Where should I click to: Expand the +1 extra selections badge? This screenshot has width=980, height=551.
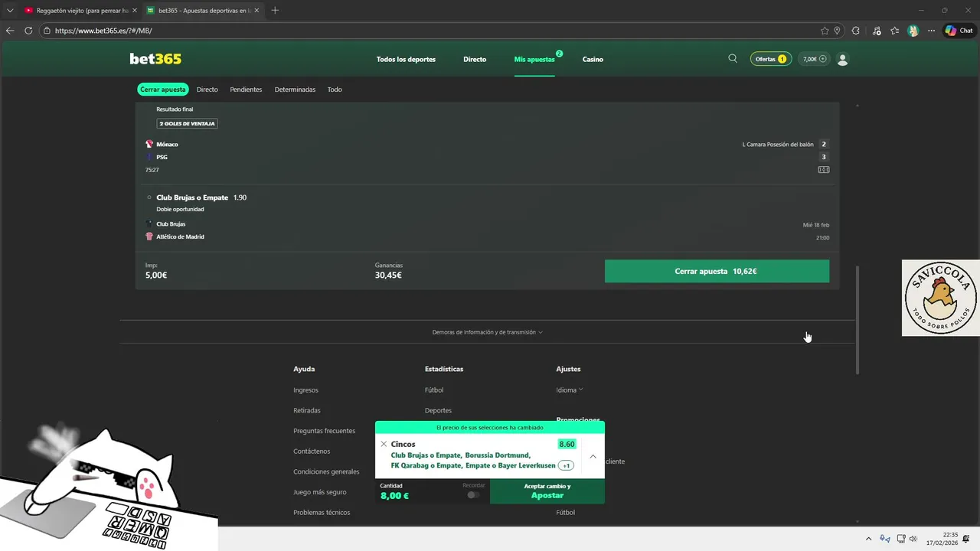(566, 465)
